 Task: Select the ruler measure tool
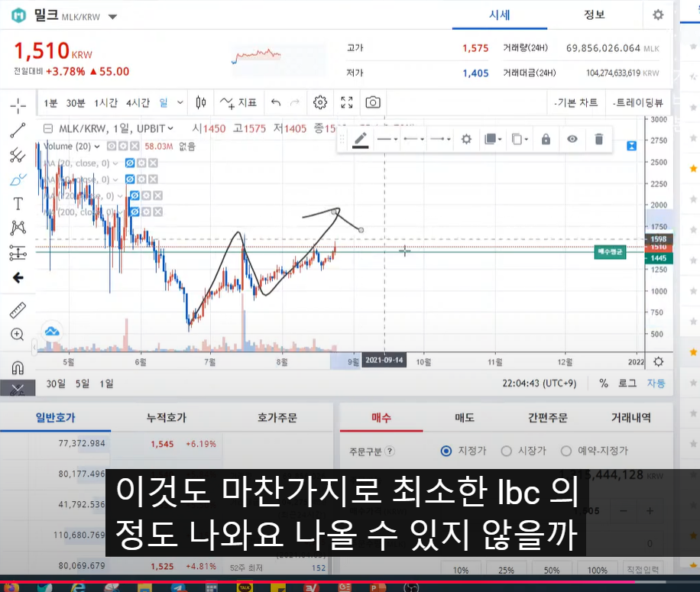click(18, 310)
